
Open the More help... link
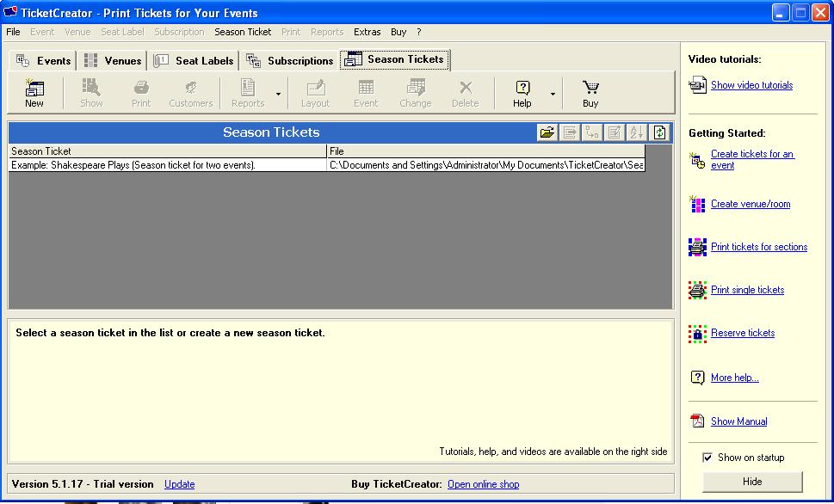[x=734, y=378]
